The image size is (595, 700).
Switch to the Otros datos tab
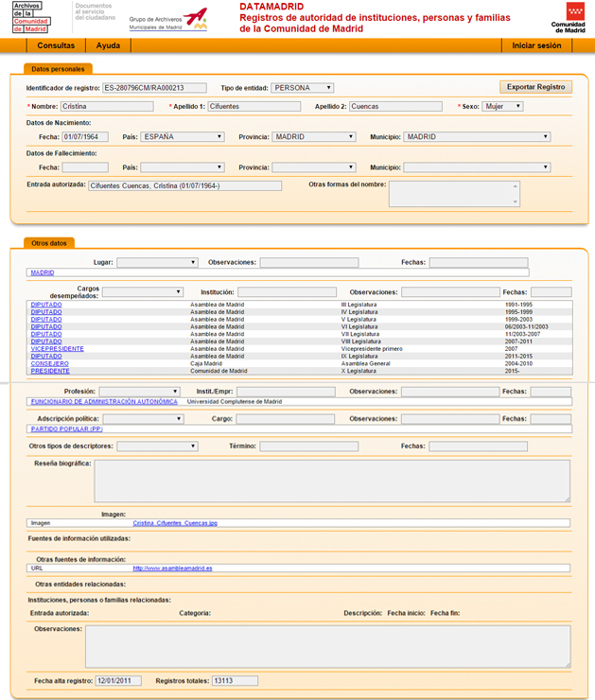(x=48, y=243)
